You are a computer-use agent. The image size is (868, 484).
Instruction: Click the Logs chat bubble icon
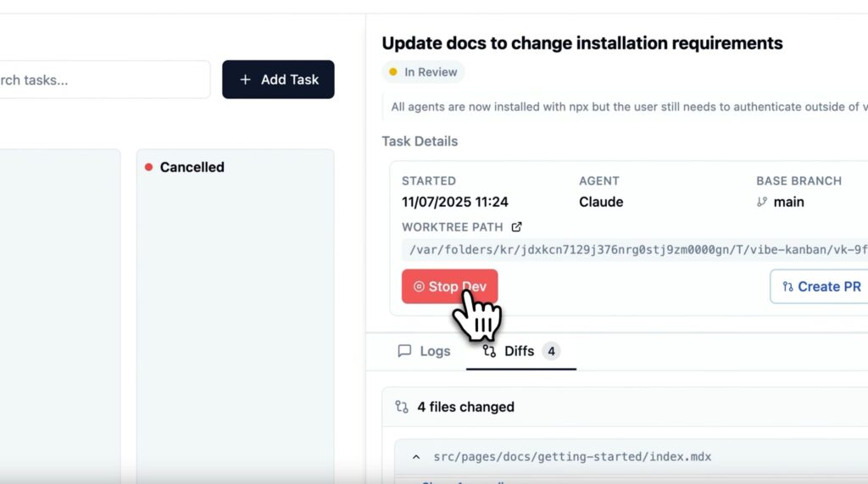pyautogui.click(x=404, y=351)
